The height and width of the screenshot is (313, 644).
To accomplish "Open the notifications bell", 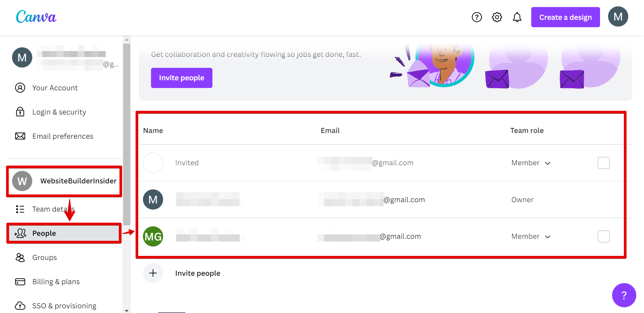I will tap(517, 17).
